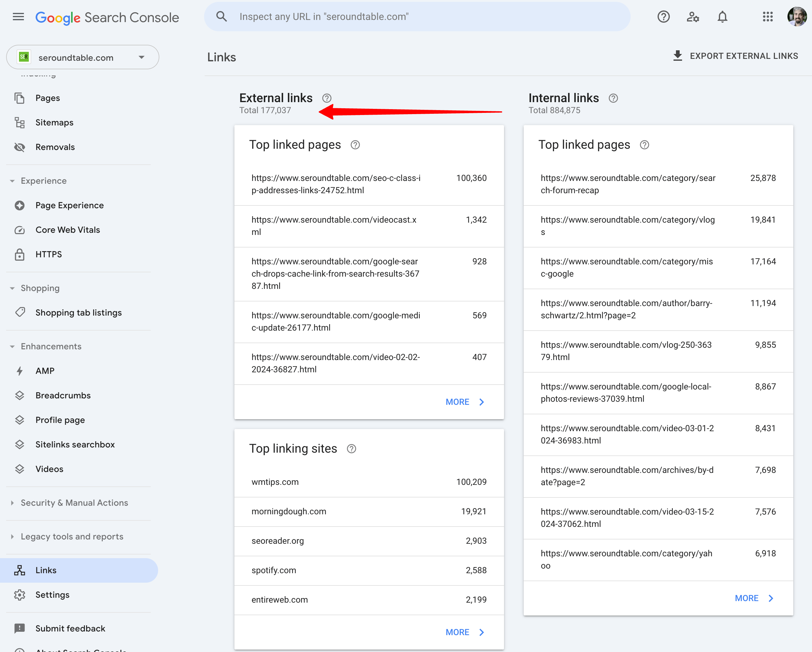Open the Help icon in top bar
Screen dimensions: 812x652
(664, 17)
